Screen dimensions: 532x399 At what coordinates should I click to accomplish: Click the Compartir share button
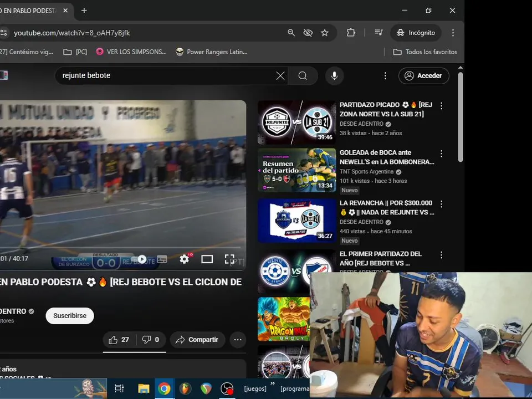(x=197, y=340)
